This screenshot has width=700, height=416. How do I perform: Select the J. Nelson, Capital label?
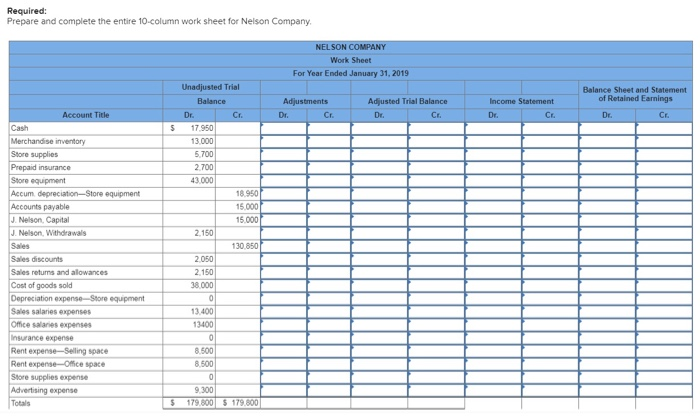tap(40, 220)
